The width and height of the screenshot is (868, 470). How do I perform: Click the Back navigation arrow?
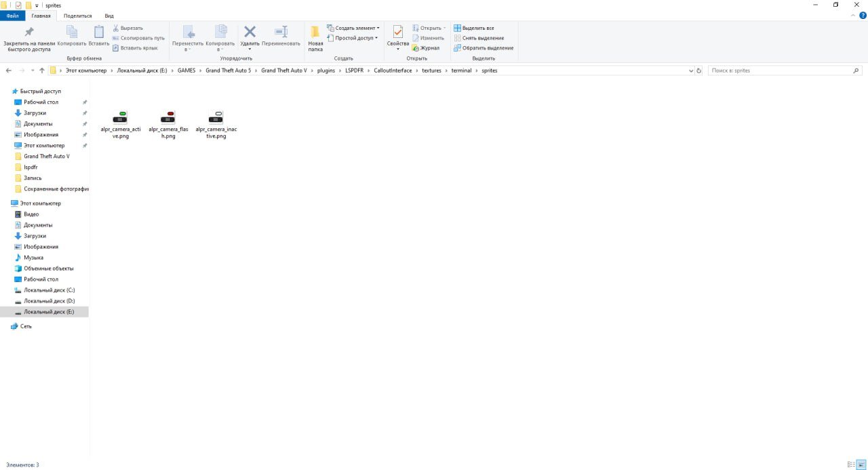pos(9,71)
